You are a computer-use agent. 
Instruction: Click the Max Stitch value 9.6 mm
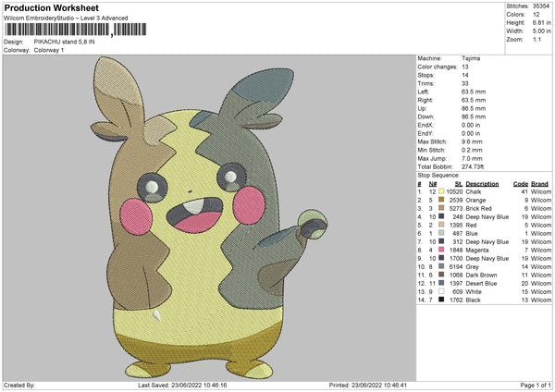coord(472,141)
